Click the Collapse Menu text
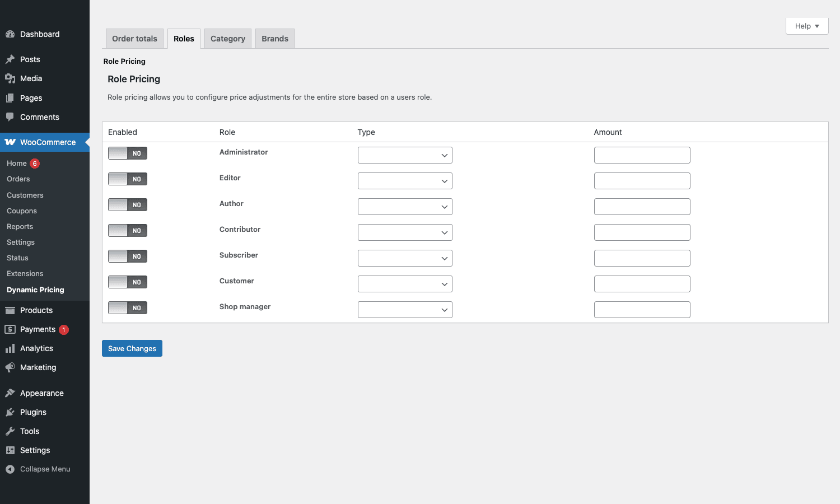The image size is (840, 504). click(45, 469)
